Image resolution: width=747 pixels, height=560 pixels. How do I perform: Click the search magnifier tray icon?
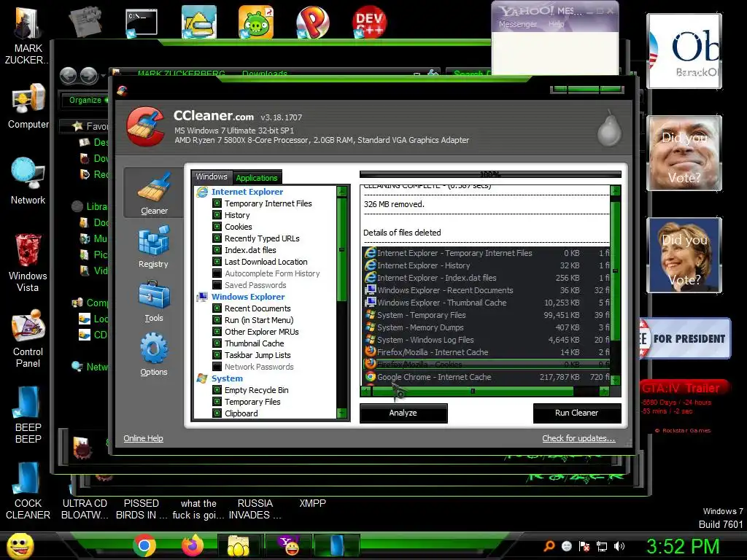[x=549, y=546]
